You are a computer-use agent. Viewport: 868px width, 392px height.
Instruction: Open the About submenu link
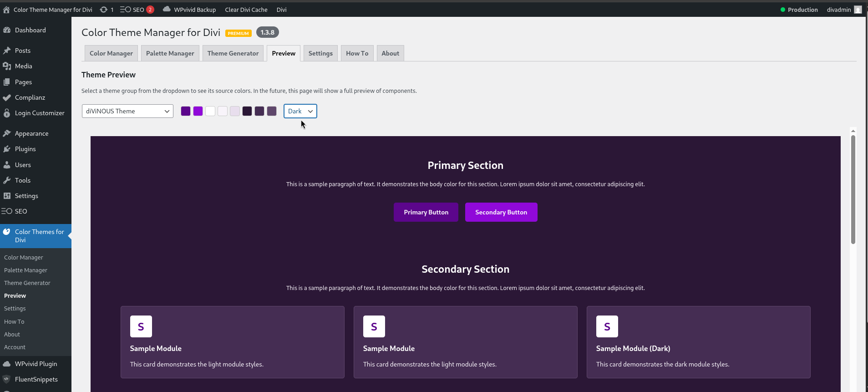12,334
